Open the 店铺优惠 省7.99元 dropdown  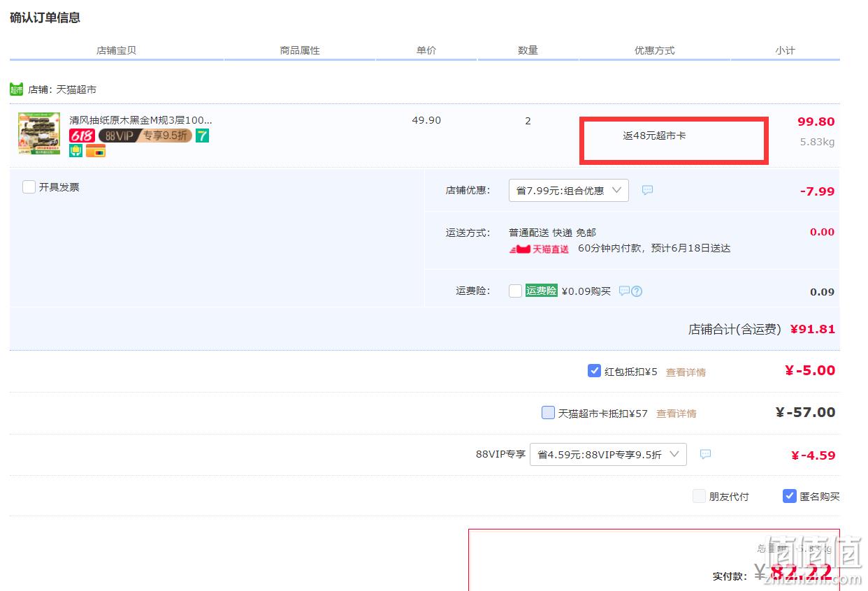click(568, 191)
